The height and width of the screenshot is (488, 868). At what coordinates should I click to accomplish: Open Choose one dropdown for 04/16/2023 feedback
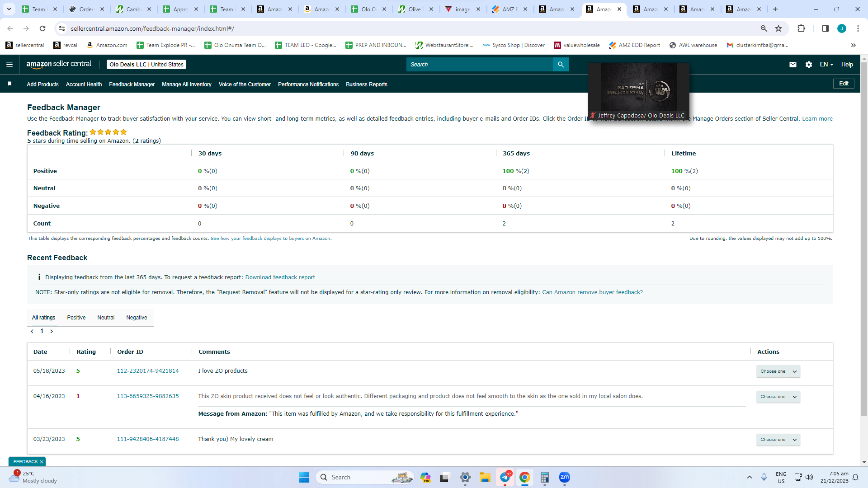point(778,397)
